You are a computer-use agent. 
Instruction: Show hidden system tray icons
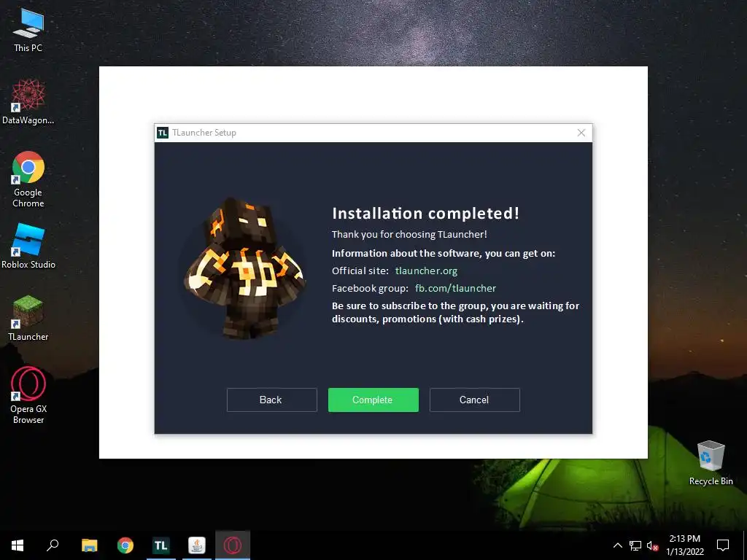click(x=617, y=545)
